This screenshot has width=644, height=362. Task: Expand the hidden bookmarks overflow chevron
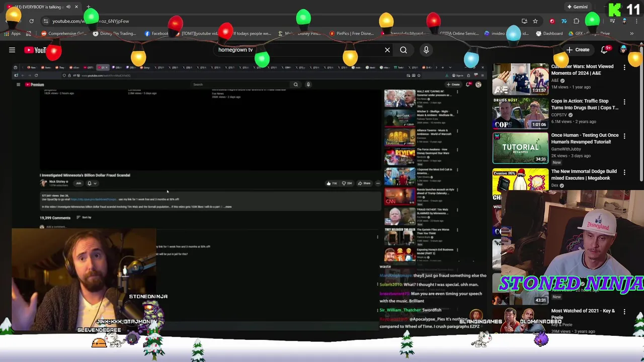tap(631, 34)
